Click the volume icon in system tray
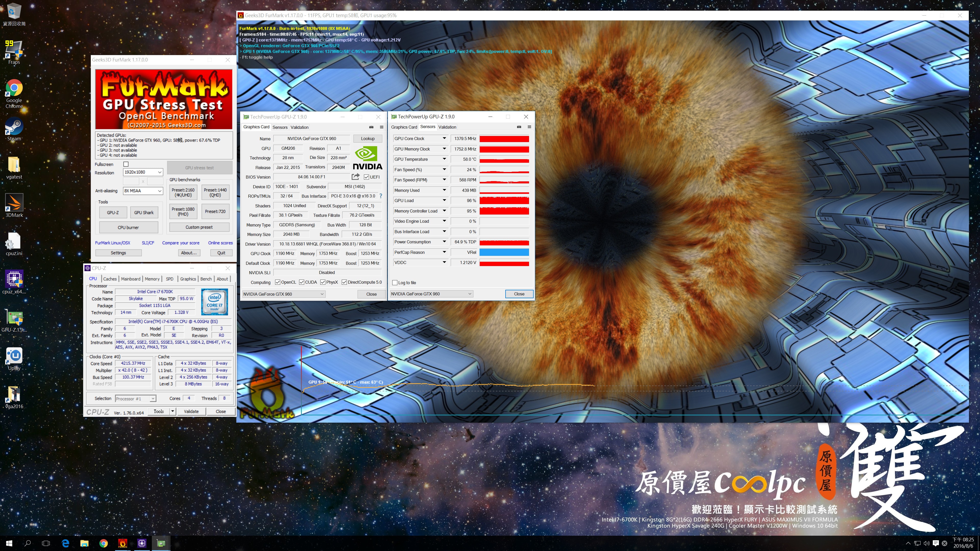The image size is (980, 551). 926,543
